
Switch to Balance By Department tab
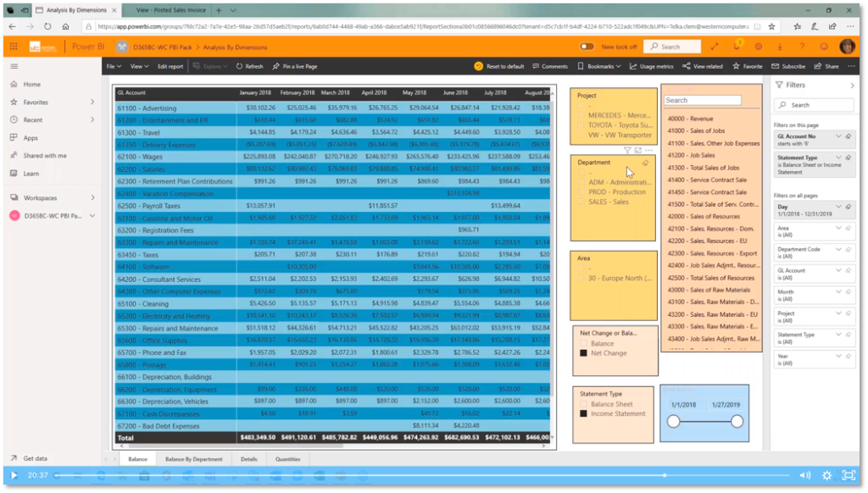(193, 458)
